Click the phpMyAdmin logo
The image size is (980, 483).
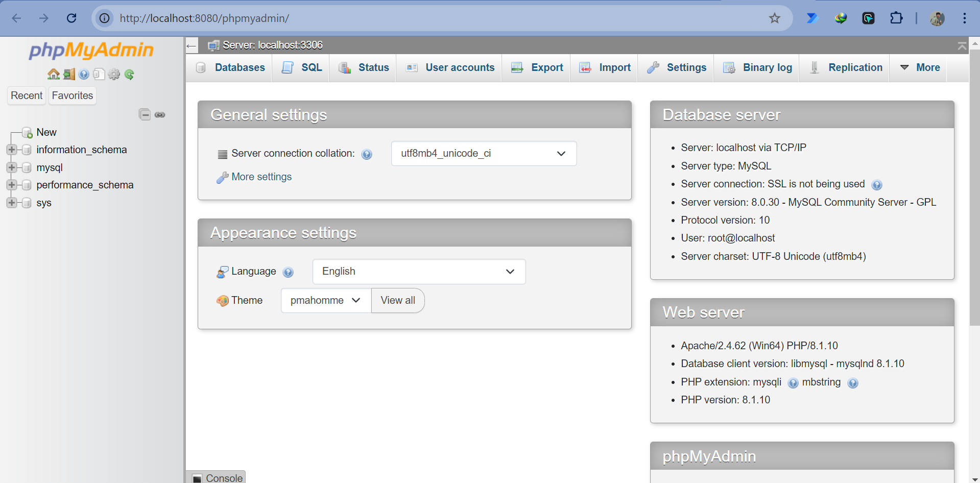pos(91,51)
